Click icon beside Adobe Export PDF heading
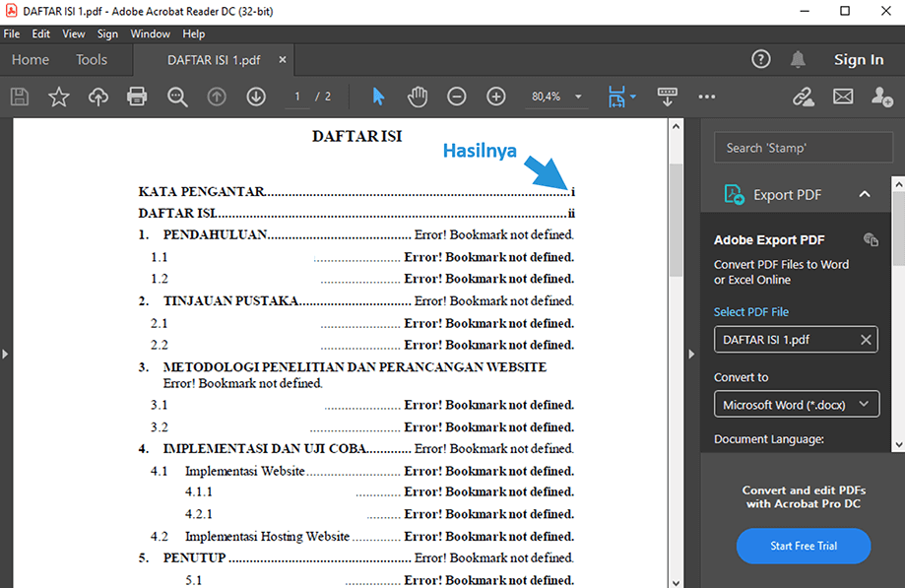905x588 pixels. [x=871, y=239]
